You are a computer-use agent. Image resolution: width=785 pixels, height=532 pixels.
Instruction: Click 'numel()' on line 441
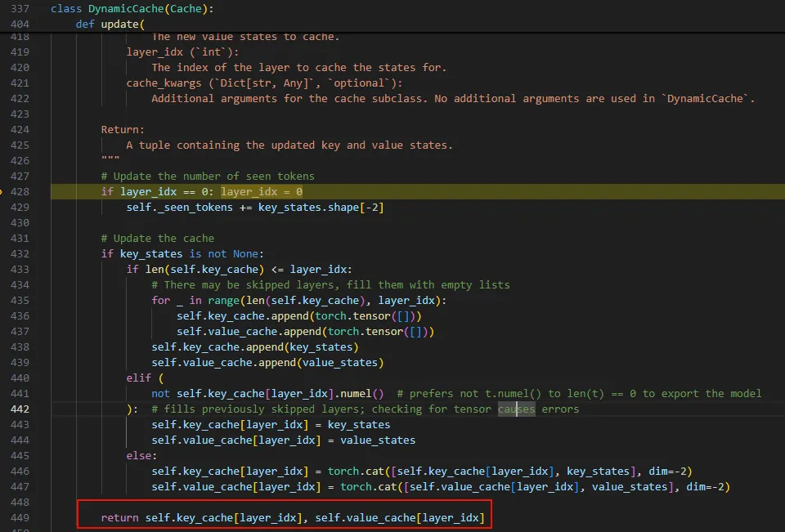(x=362, y=393)
